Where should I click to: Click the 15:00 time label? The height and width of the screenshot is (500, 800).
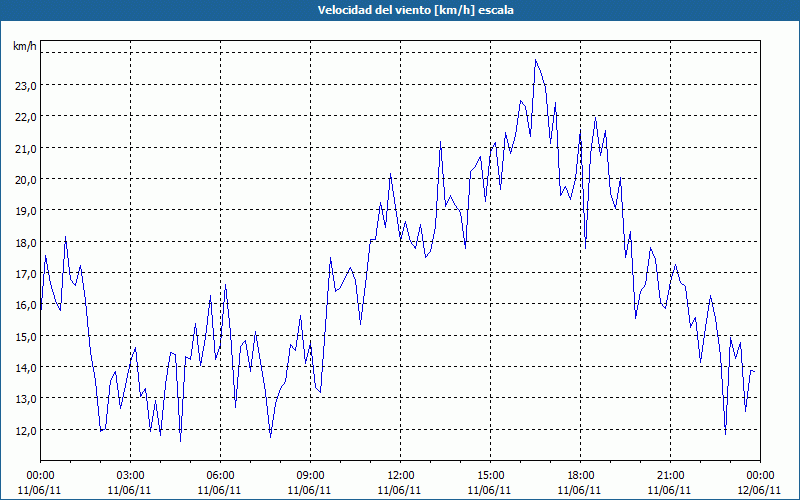tap(490, 476)
